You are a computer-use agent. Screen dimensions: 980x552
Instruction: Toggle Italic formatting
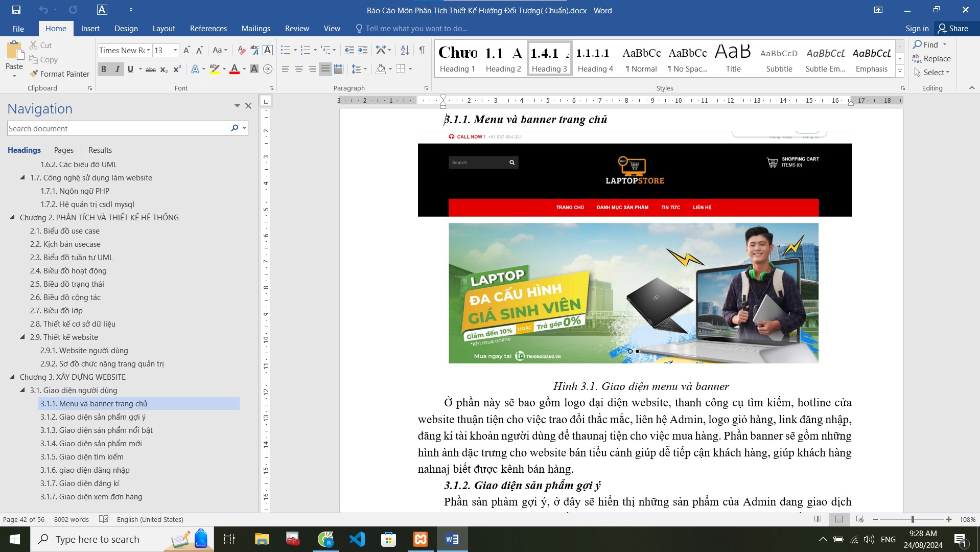pos(117,70)
